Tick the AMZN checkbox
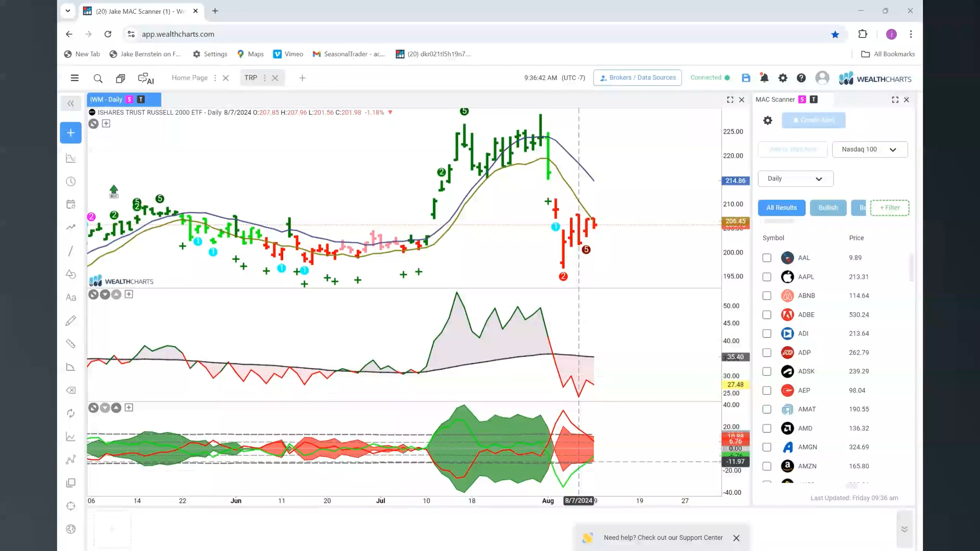This screenshot has width=980, height=551. click(x=767, y=466)
